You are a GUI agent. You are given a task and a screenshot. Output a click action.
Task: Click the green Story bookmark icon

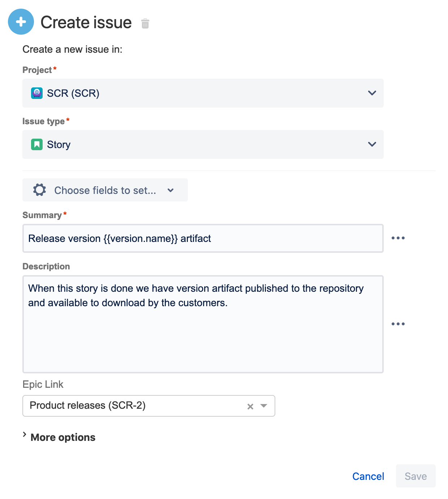point(37,144)
